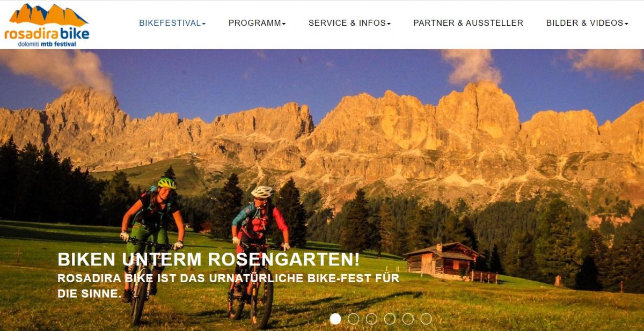This screenshot has height=331, width=644.
Task: Click the caret arrow beside Bikefestival
Action: coord(204,24)
